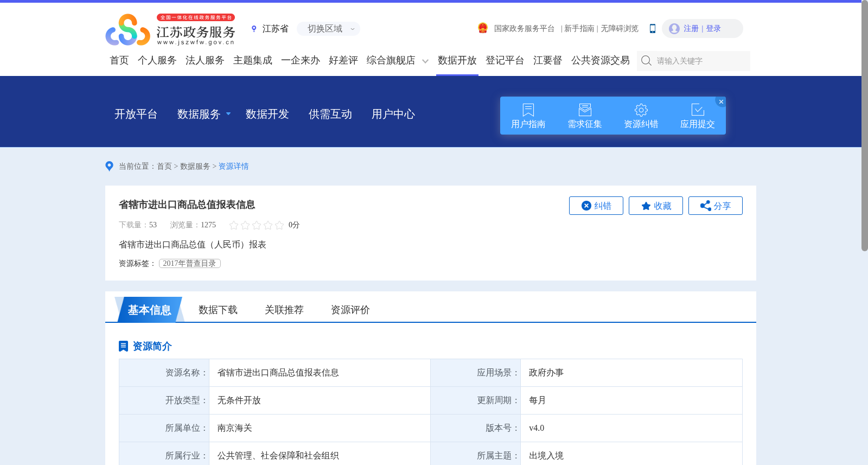The width and height of the screenshot is (868, 465).
Task: Click the national emblem icon
Action: (x=483, y=28)
